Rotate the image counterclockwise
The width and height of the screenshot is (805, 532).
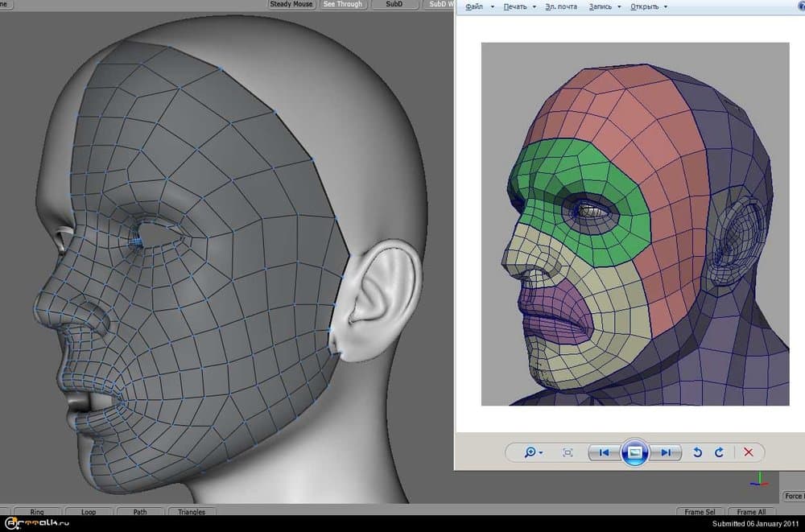click(698, 452)
